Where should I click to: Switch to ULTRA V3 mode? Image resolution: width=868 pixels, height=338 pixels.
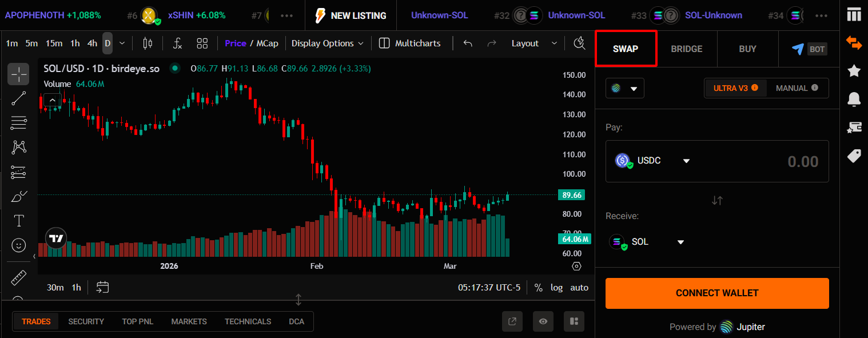735,88
